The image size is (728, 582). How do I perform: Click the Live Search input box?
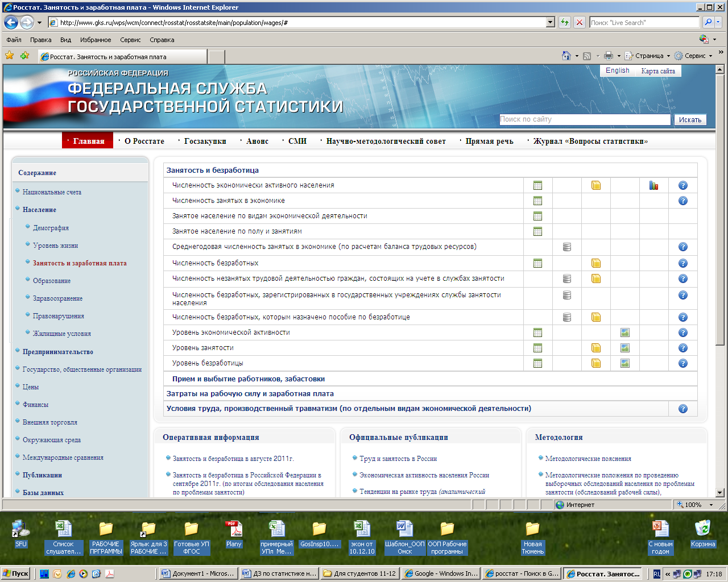(644, 22)
